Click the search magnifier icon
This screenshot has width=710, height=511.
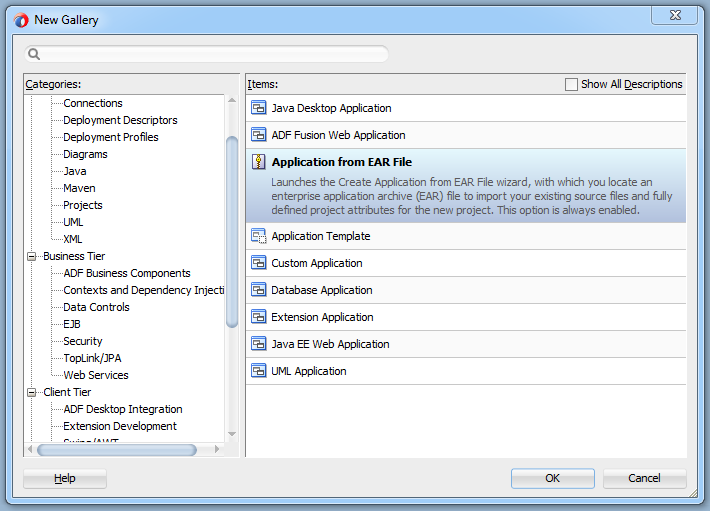(34, 54)
